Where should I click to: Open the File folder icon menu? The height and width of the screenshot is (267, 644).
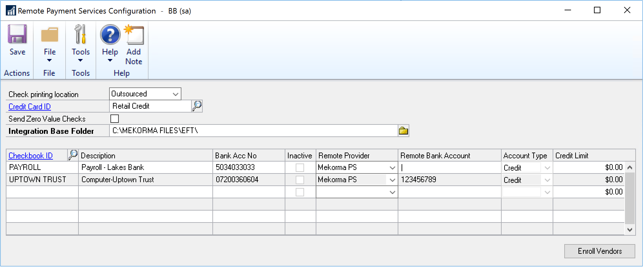click(49, 35)
